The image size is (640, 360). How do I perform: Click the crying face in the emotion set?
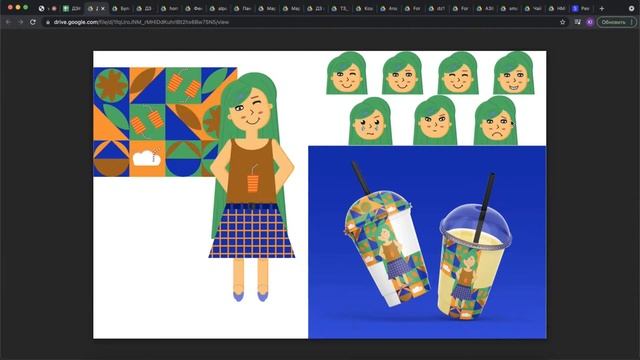pyautogui.click(x=370, y=121)
